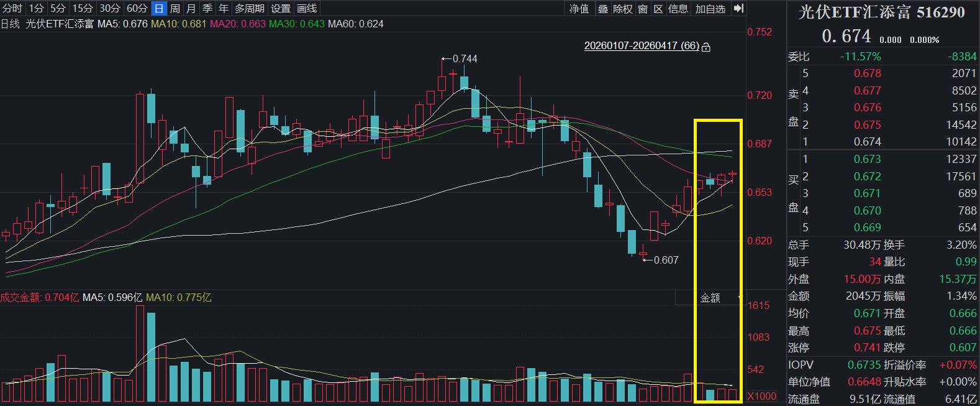
Task: Click the MA20 indicator legend label
Action: click(238, 24)
